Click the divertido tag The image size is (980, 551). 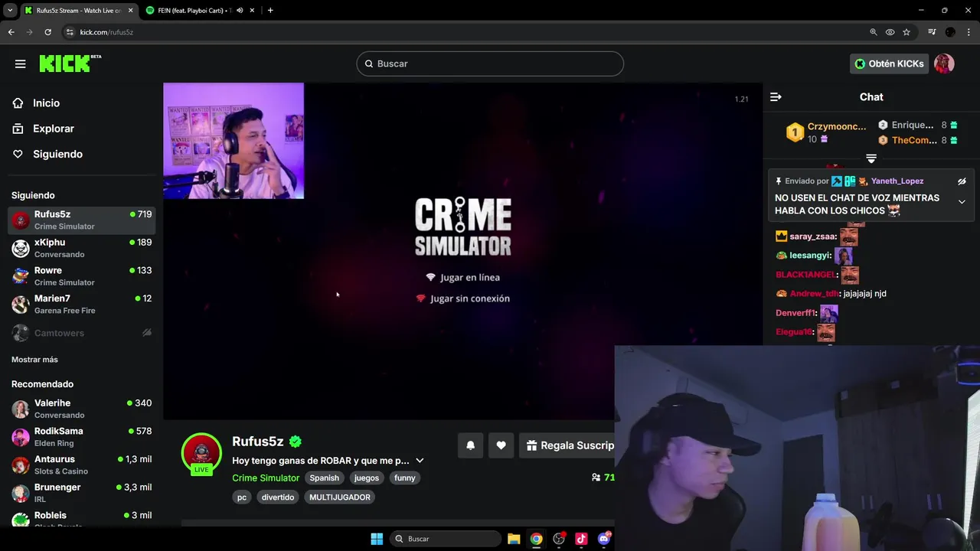278,497
